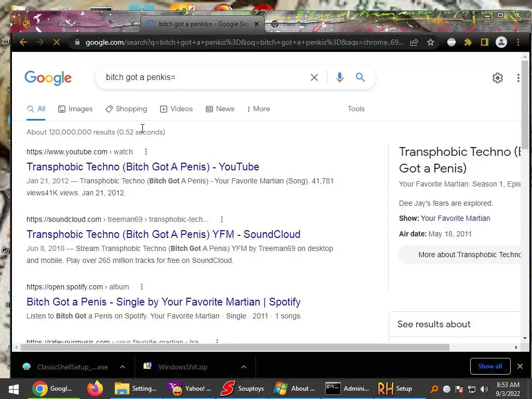Image resolution: width=532 pixels, height=399 pixels.
Task: Open Chrome three-dot menu
Action: [518, 43]
